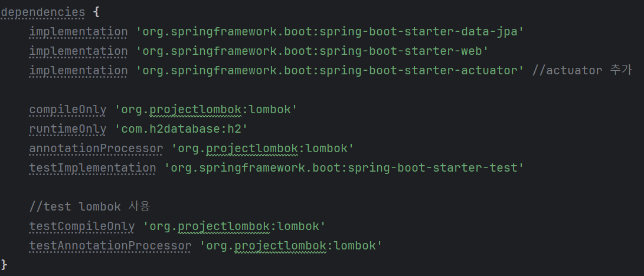Click the first implementation keyword
Image resolution: width=644 pixels, height=276 pixels.
coord(79,32)
